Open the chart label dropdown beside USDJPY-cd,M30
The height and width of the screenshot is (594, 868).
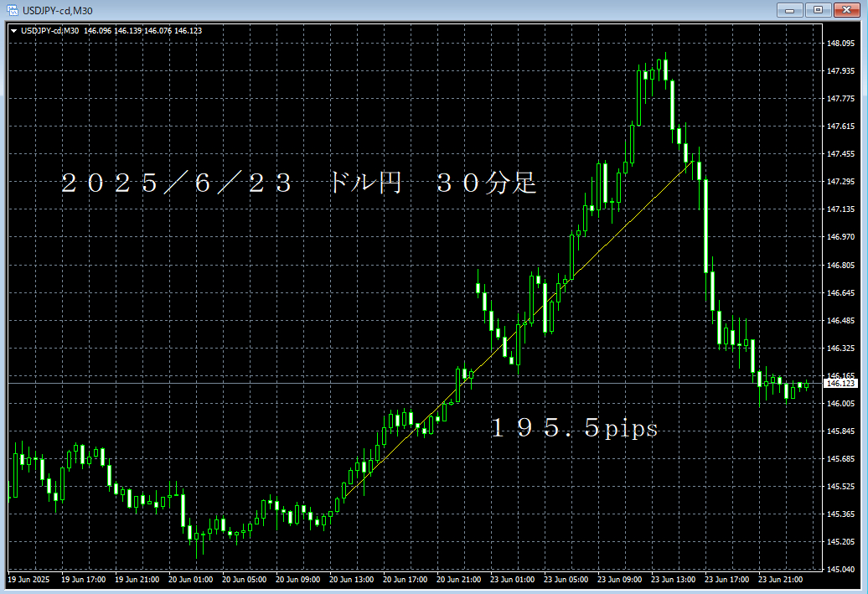(15, 29)
